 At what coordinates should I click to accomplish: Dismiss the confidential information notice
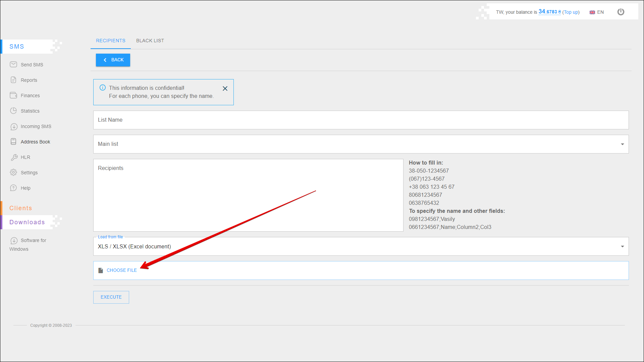click(x=225, y=88)
